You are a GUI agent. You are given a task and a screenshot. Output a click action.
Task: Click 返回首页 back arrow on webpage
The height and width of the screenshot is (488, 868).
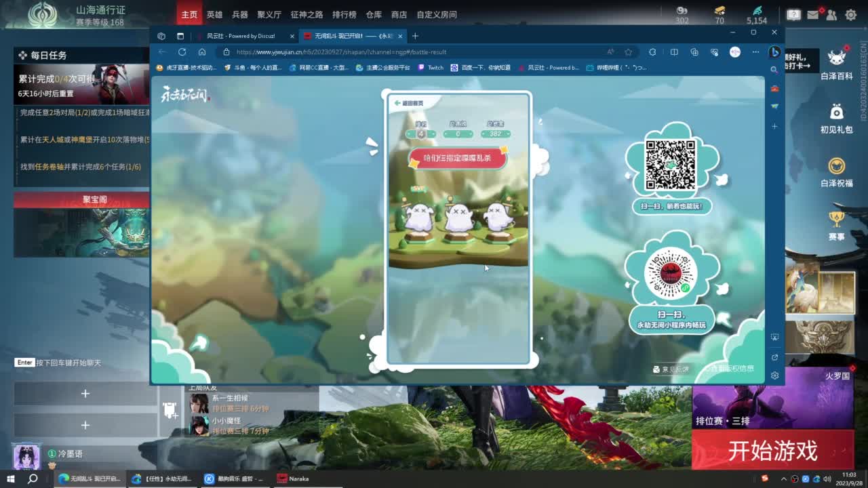click(x=408, y=103)
